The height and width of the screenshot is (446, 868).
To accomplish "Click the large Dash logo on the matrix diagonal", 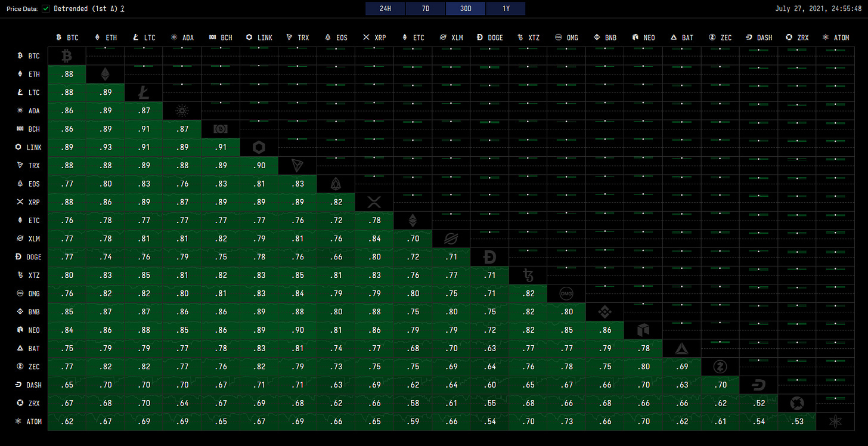I will [759, 385].
